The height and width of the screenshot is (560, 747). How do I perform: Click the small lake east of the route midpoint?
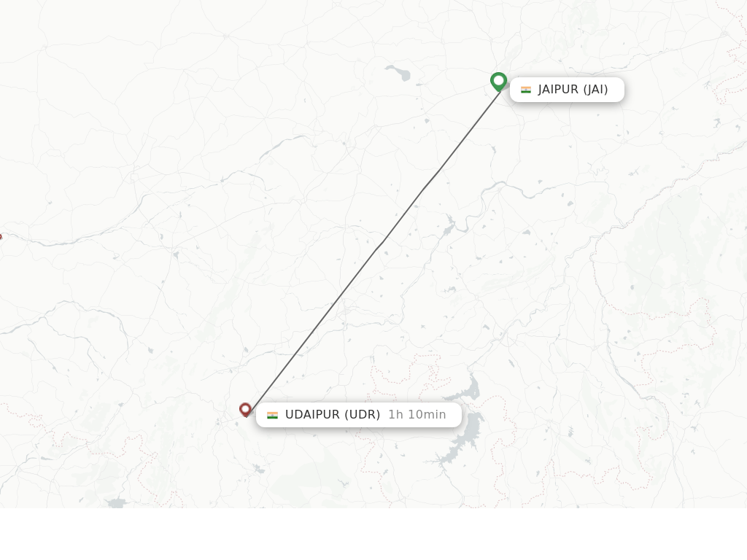(x=527, y=233)
